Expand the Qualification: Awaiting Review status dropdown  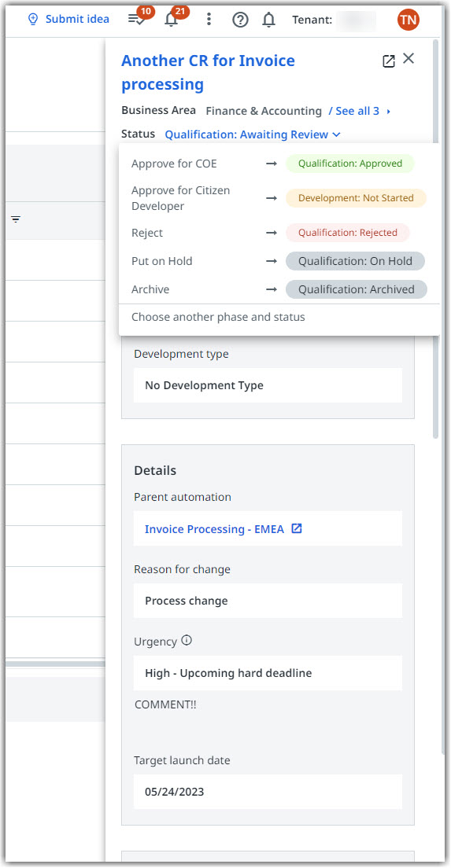click(253, 134)
